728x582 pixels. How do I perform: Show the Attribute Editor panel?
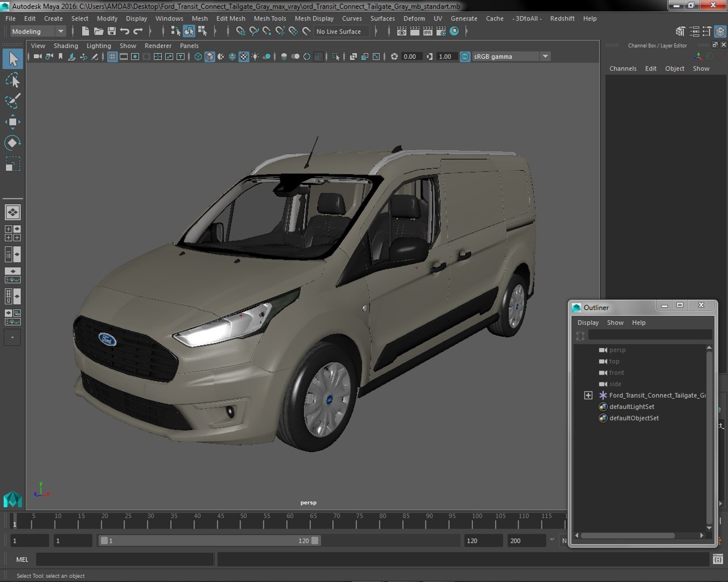pos(694,31)
